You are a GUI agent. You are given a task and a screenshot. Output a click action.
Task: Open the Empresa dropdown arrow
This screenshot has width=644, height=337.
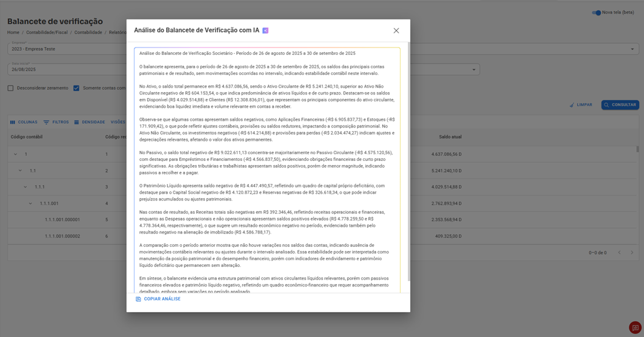tap(632, 49)
